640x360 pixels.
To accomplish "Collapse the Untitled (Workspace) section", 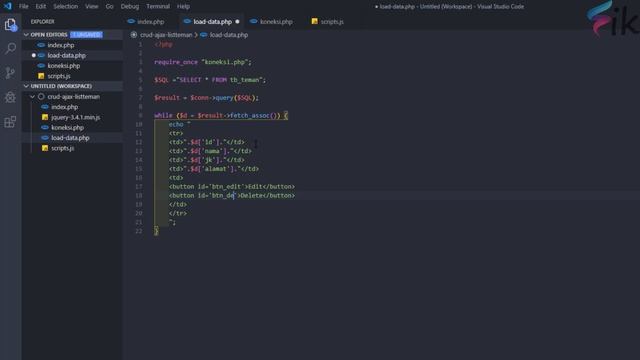I will (x=26, y=86).
